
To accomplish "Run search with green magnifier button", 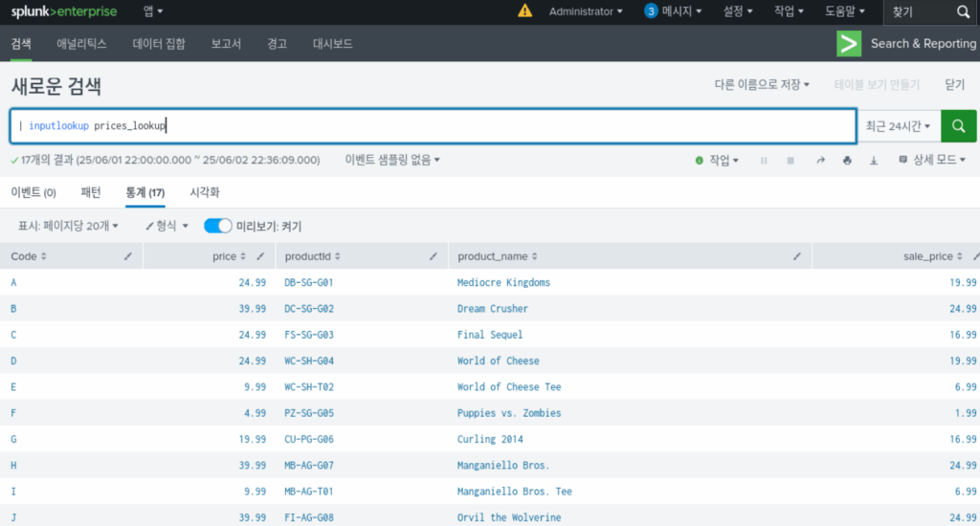I will [x=959, y=126].
